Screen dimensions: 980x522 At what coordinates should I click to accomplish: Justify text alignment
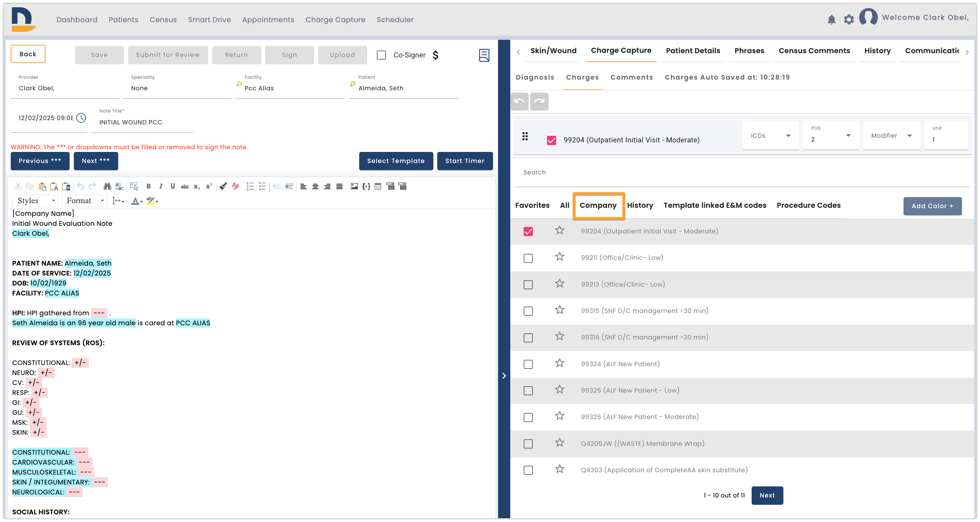(339, 186)
